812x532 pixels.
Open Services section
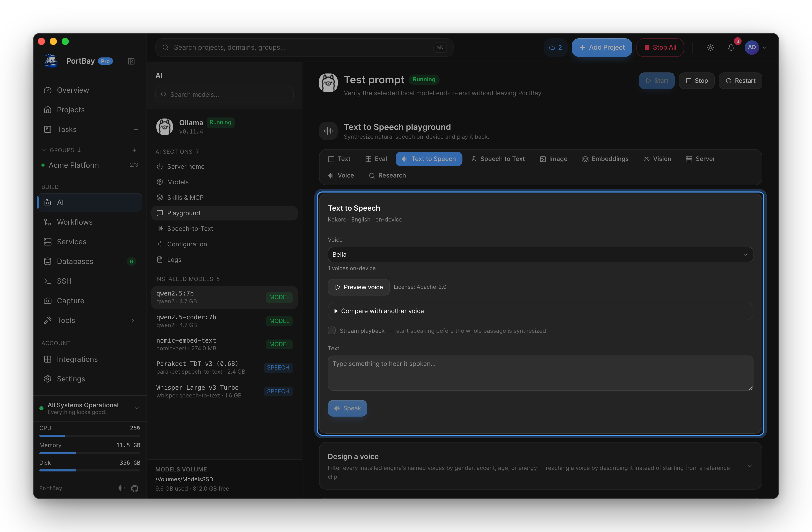[x=90, y=242]
